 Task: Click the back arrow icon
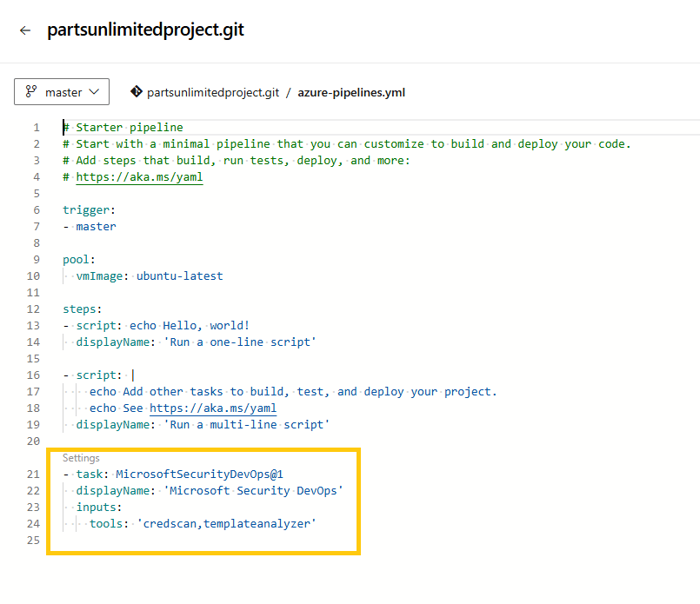[24, 30]
